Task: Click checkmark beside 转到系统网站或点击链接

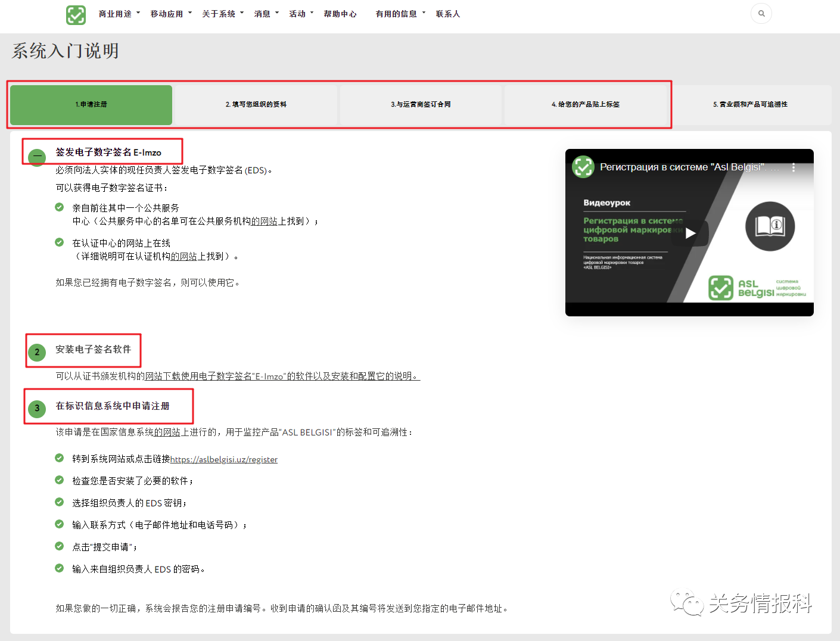Action: click(59, 458)
